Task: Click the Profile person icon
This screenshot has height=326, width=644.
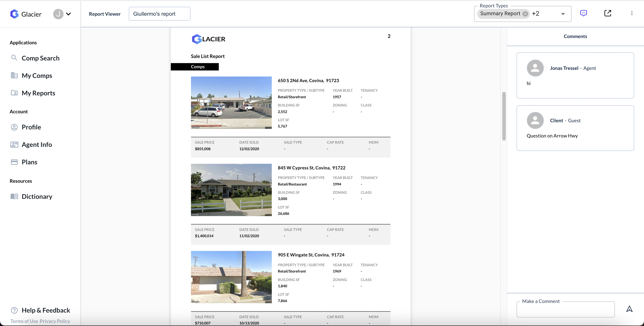Action: coord(14,127)
